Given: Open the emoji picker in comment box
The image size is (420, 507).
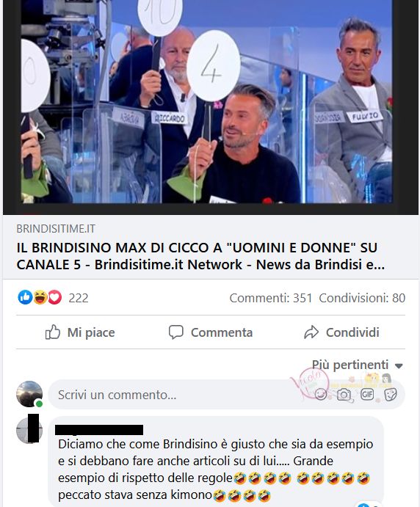Looking at the screenshot, I should coord(321,394).
